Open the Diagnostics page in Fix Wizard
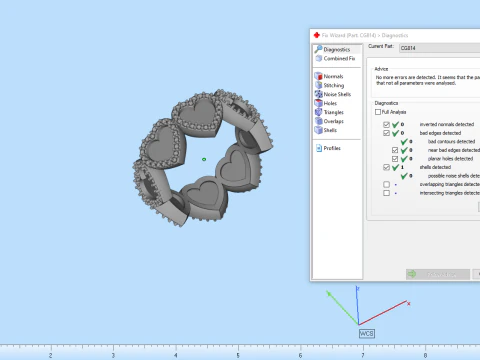480x360 pixels. point(337,49)
